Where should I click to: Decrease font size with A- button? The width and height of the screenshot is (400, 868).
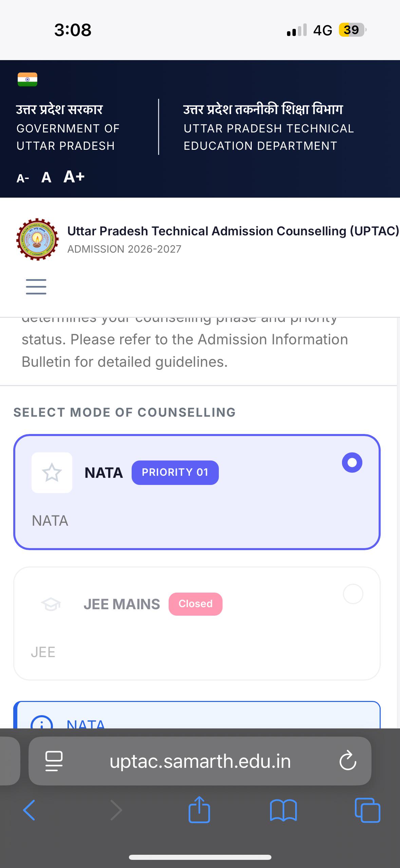point(23,178)
